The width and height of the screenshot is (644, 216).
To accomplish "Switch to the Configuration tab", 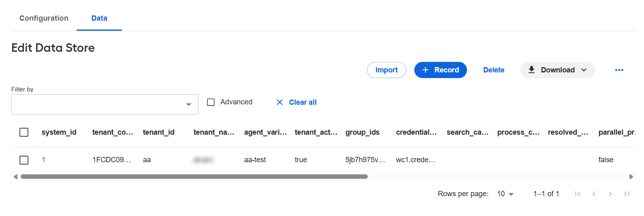I will click(x=44, y=18).
